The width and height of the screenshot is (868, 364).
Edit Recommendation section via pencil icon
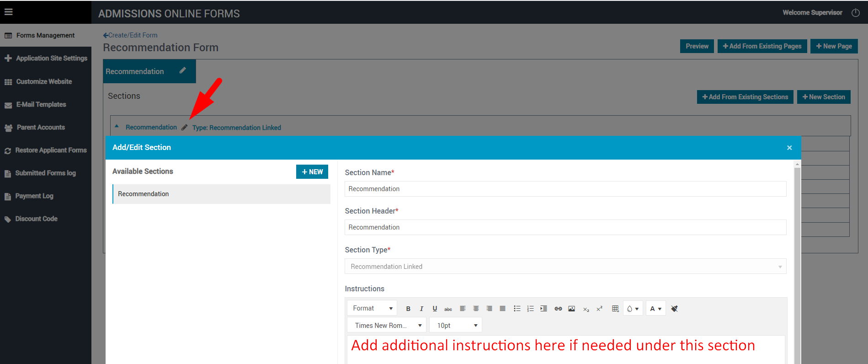(x=185, y=128)
